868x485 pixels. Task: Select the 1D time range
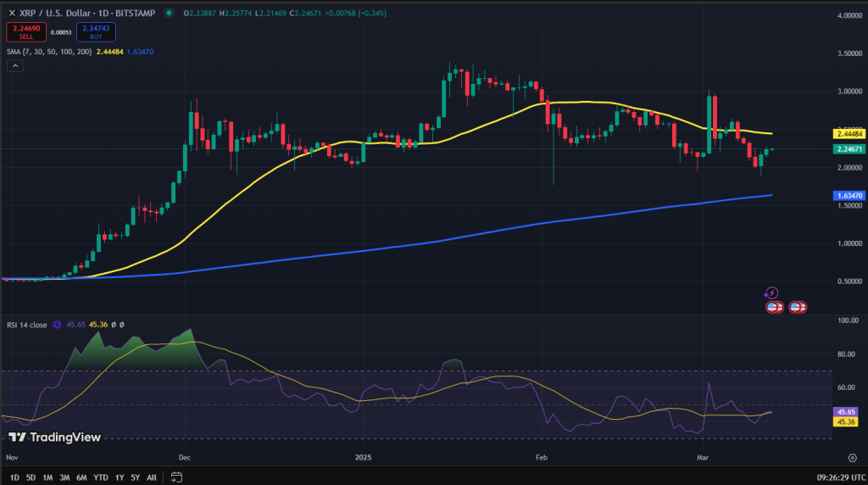point(14,477)
